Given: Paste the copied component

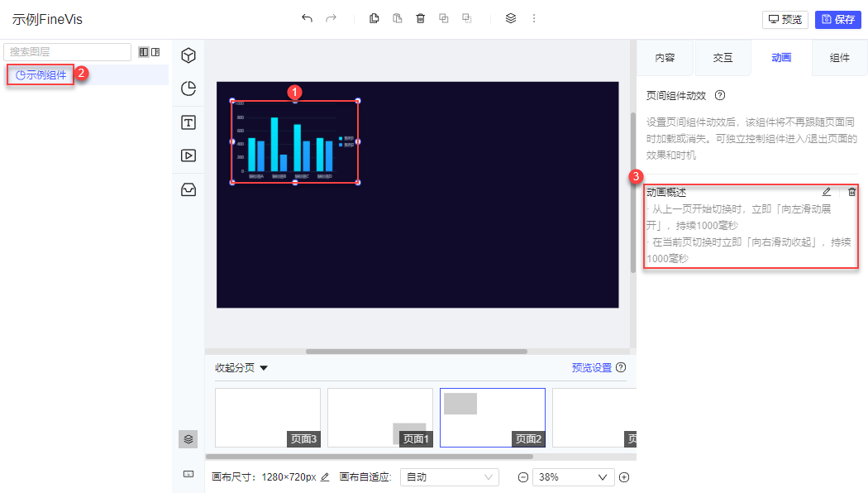Looking at the screenshot, I should (398, 18).
